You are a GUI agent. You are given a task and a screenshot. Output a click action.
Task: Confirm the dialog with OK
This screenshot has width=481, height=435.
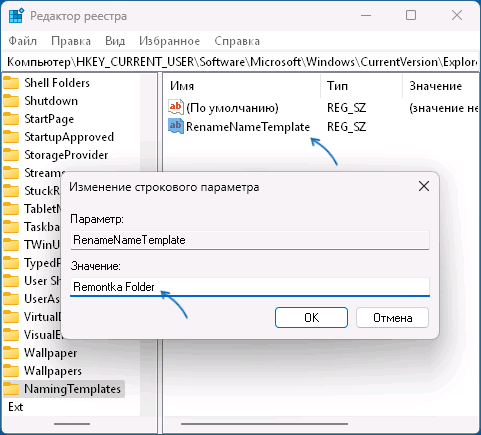(311, 317)
